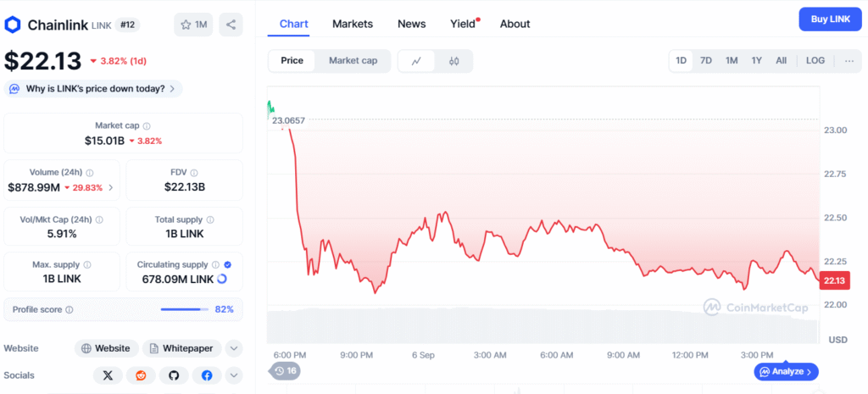Viewport: 868px width, 394px height.
Task: Click the Chainlink hexagon logo
Action: click(x=12, y=25)
